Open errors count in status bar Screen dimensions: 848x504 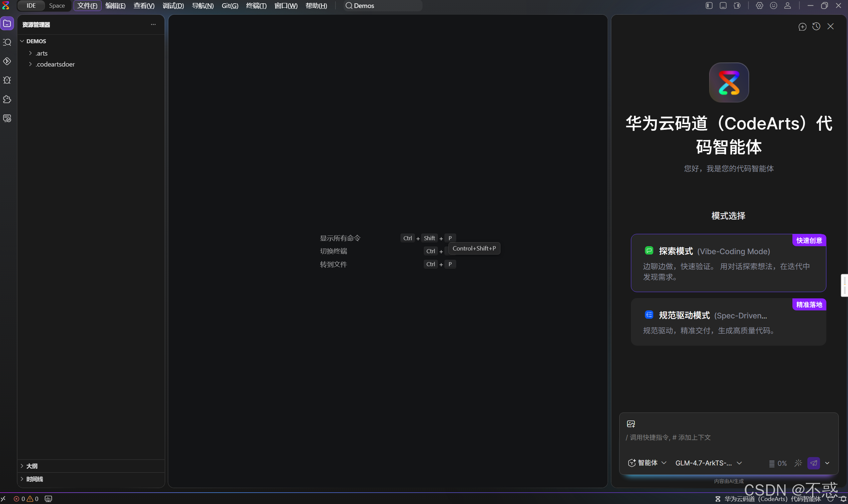[x=19, y=499]
